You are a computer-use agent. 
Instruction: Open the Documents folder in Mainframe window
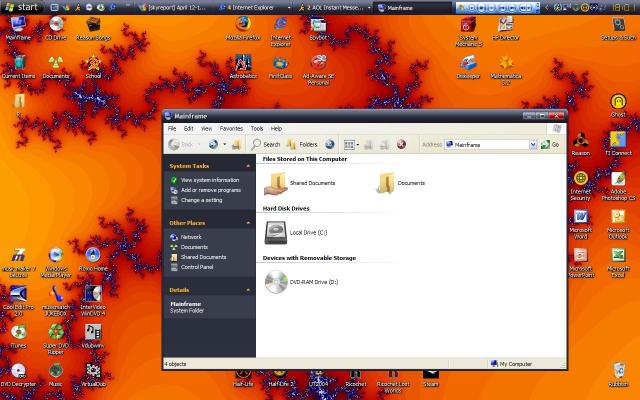(x=401, y=183)
